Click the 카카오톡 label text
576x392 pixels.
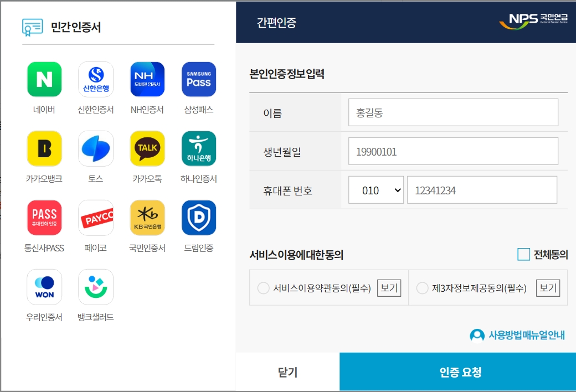point(147,178)
